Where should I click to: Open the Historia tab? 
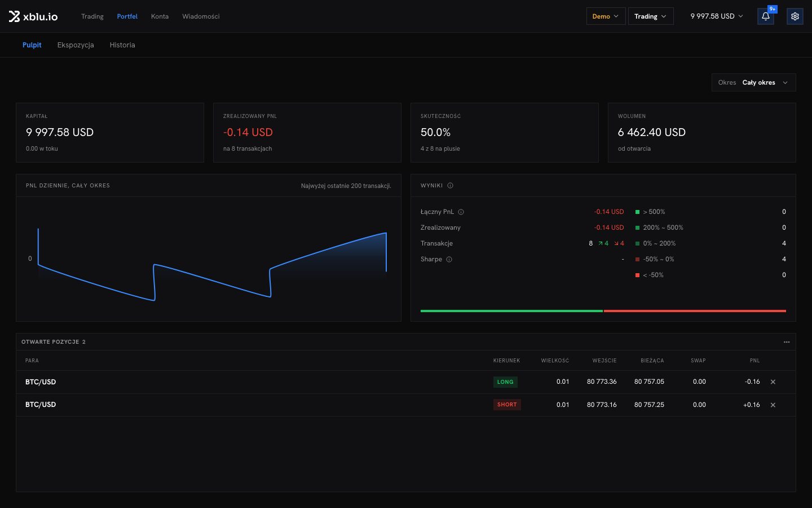pos(122,45)
